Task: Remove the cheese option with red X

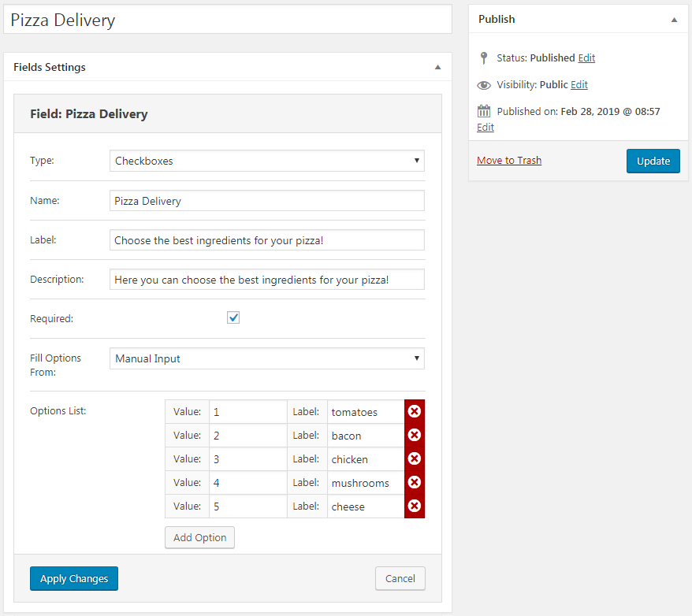Action: (415, 506)
